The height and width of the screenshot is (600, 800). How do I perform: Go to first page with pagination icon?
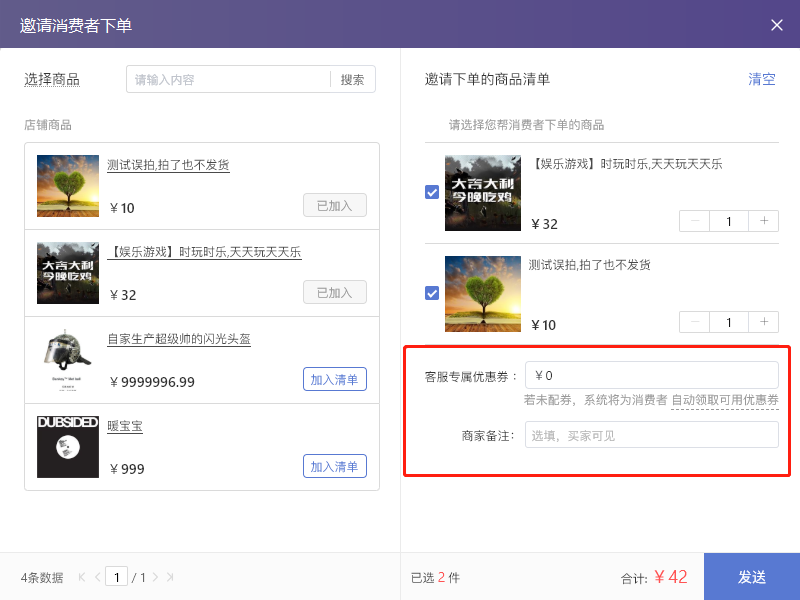pos(82,577)
